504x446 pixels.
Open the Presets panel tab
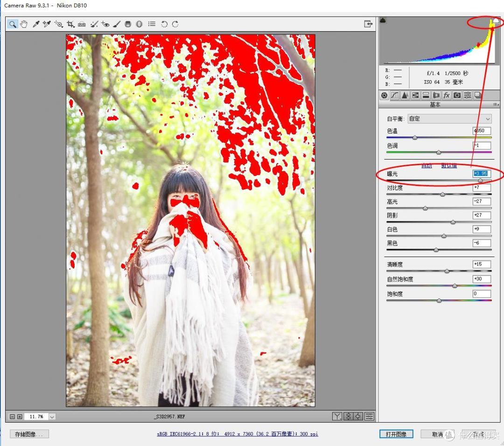pyautogui.click(x=467, y=95)
